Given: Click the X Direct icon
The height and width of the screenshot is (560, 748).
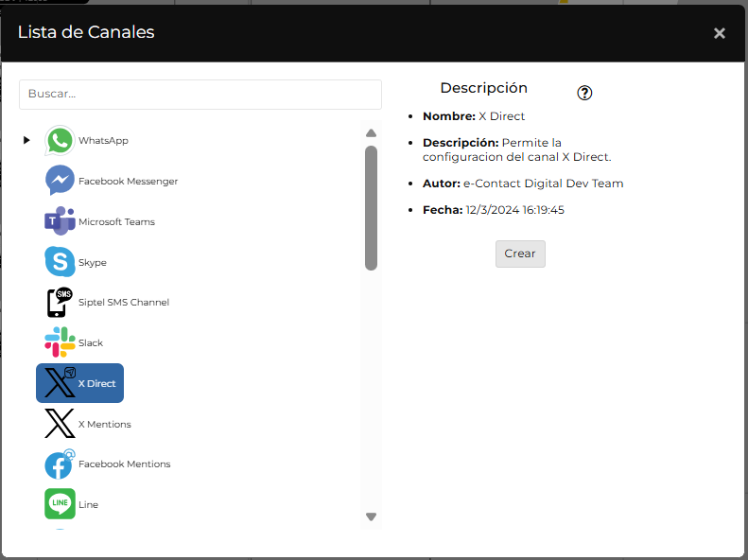Looking at the screenshot, I should [60, 382].
